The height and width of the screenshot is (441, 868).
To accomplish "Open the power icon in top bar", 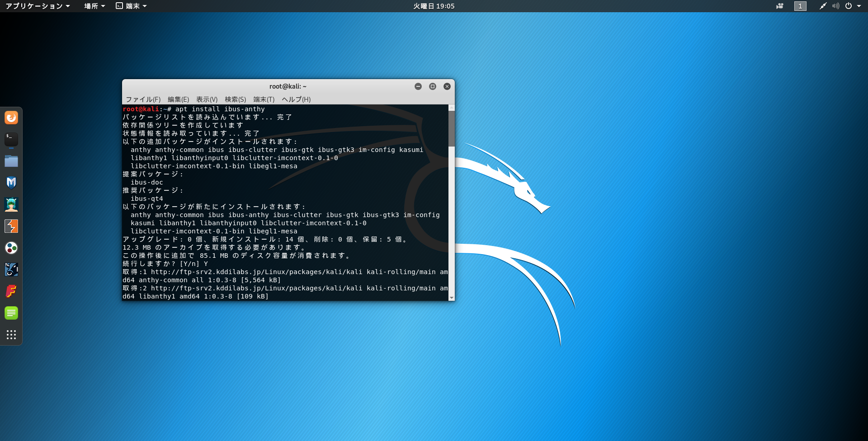I will pyautogui.click(x=849, y=6).
